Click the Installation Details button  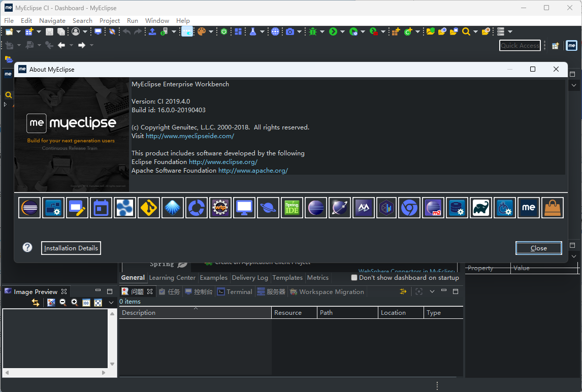pyautogui.click(x=71, y=248)
